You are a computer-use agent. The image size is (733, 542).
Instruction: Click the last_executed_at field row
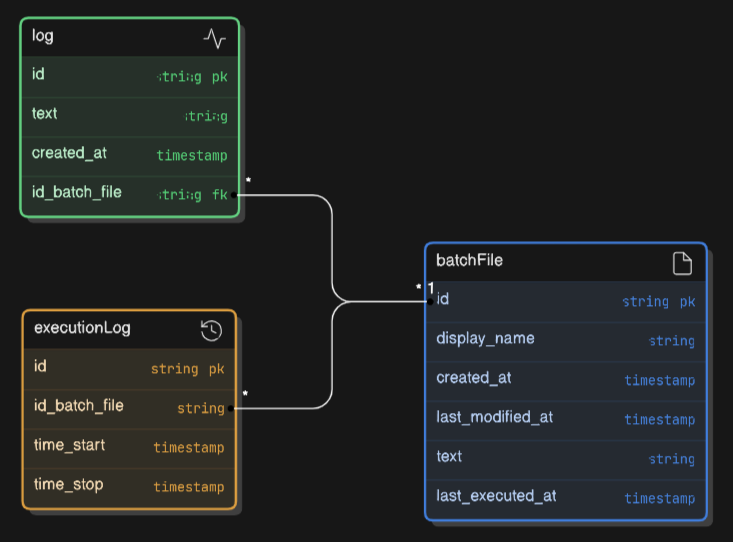565,497
